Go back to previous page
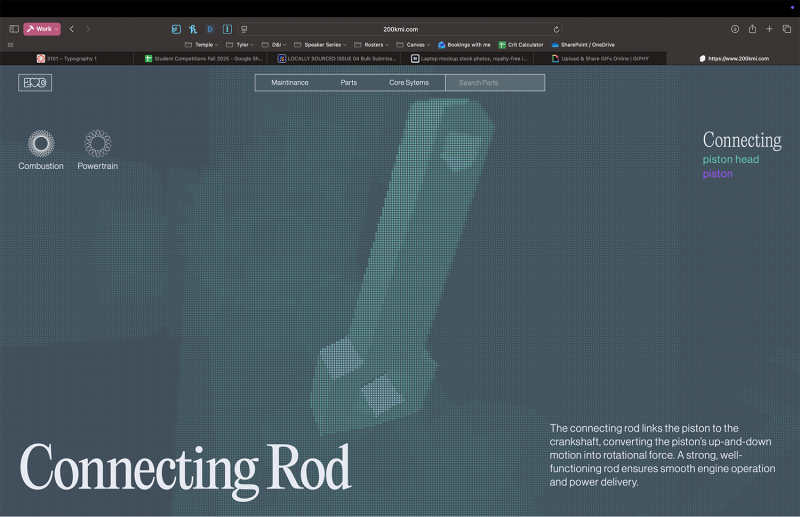800x517 pixels. point(72,29)
